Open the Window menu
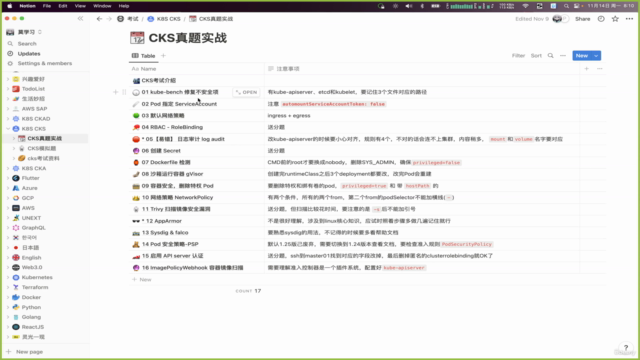Viewport: 640px width, 360px height. tap(102, 6)
